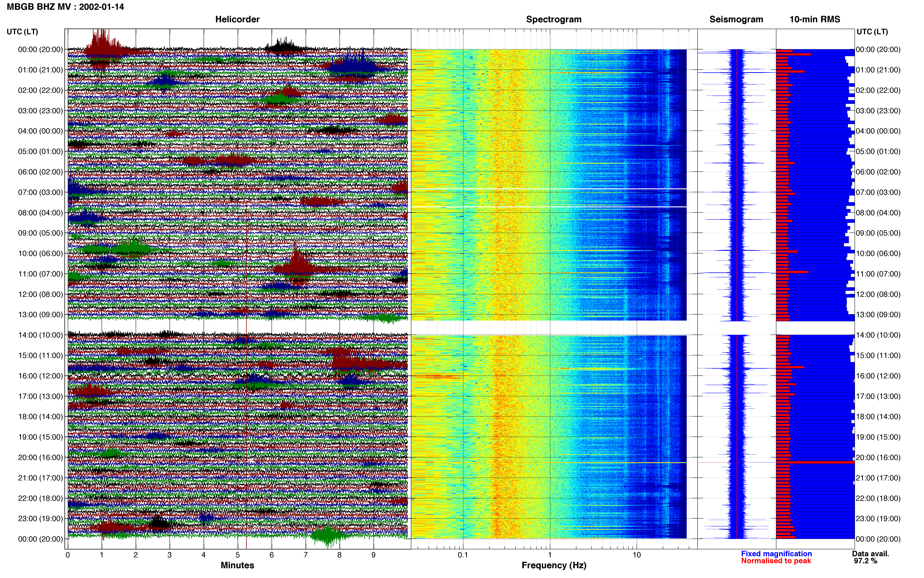Click the left '10:00 (06:00)' time label
Viewport: 924px width, 578px height.
(x=41, y=253)
